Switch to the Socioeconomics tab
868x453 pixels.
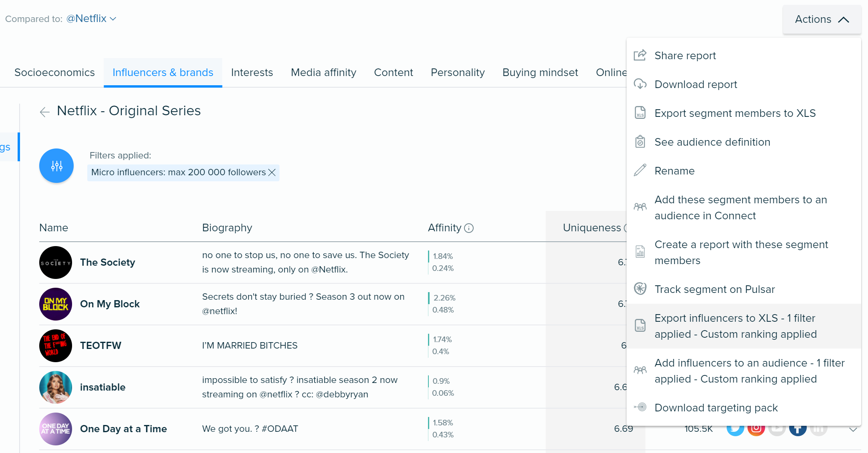pos(54,72)
